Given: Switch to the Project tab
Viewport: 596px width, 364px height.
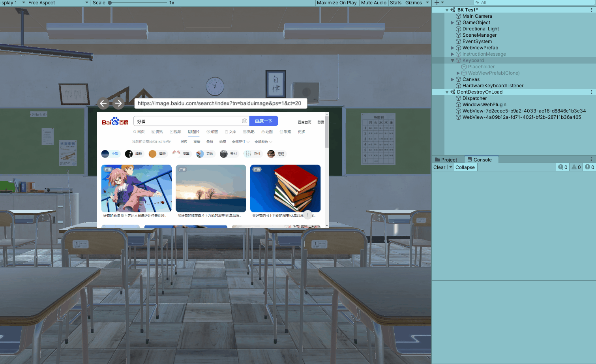Looking at the screenshot, I should pos(446,159).
